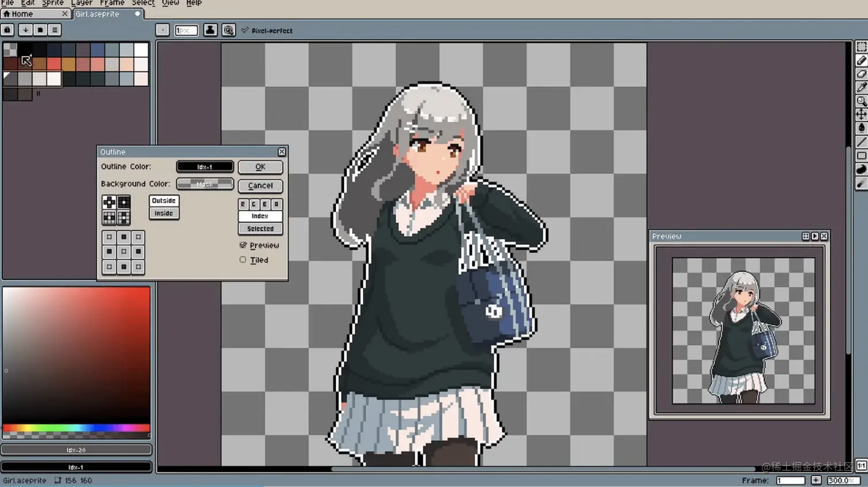Screen dimensions: 868x487
Task: Select the Pencil tool
Action: 861,61
